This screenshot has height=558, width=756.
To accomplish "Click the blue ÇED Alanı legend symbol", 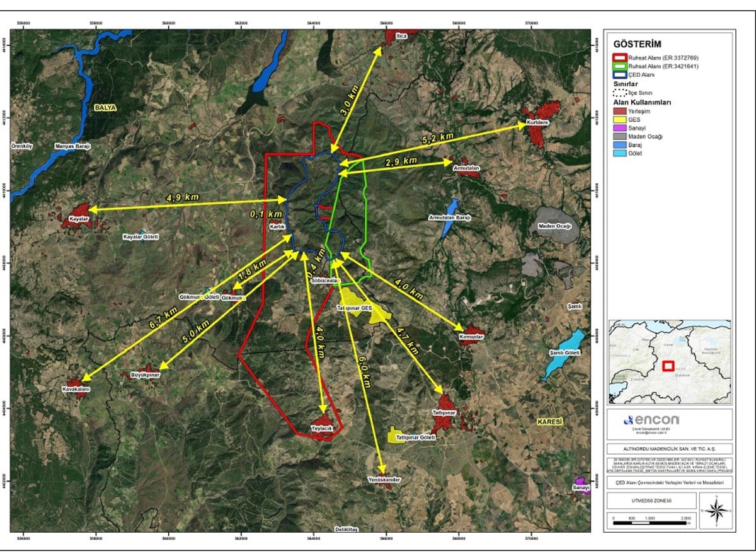I will 620,74.
